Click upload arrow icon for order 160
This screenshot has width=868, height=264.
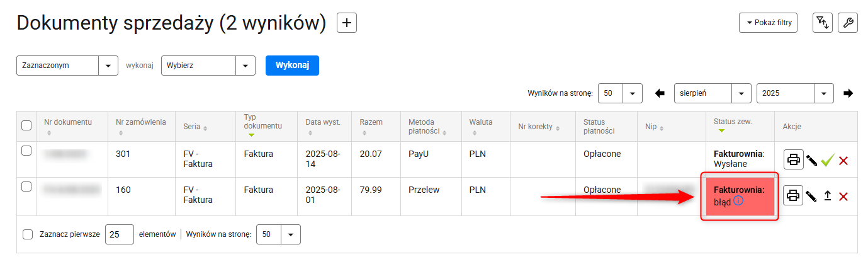pos(828,197)
